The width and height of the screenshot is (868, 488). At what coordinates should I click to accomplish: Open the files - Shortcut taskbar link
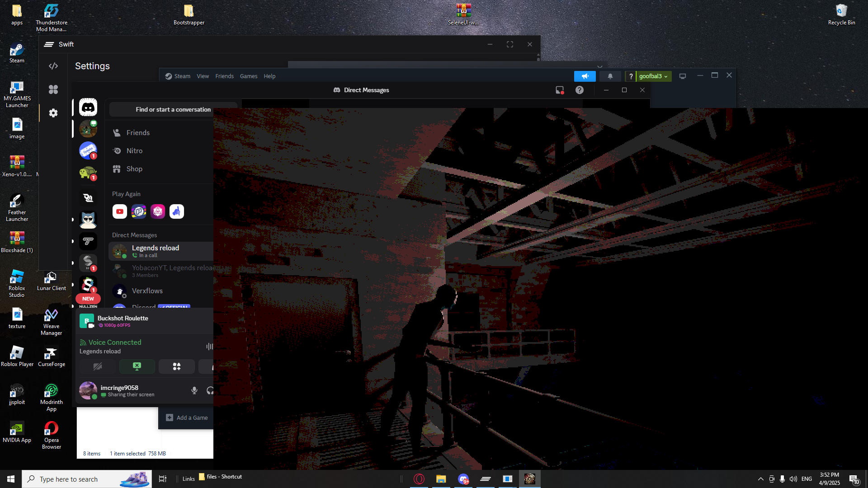pos(220,477)
